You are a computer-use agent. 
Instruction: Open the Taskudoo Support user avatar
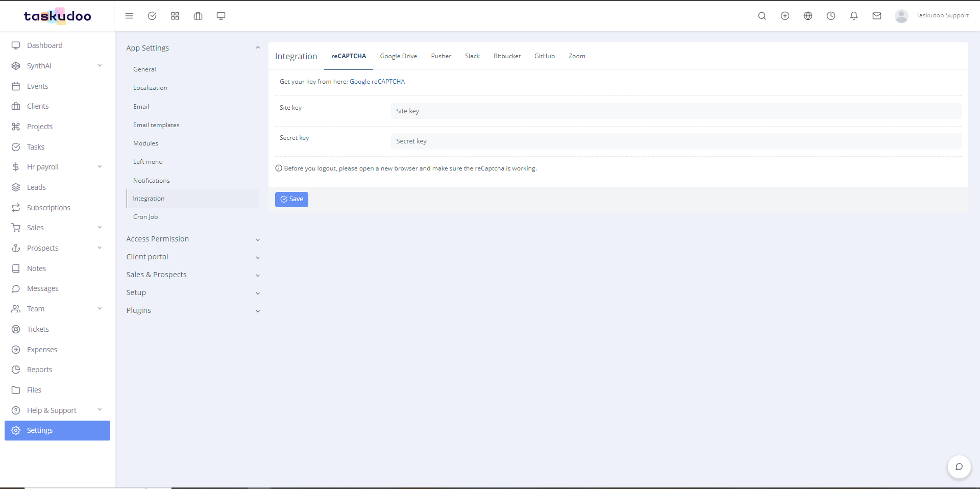[x=901, y=16]
